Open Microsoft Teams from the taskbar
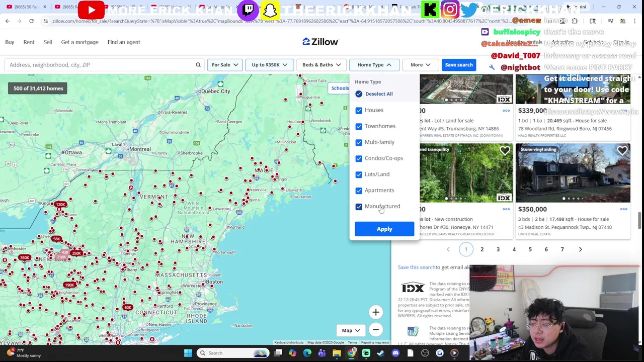The image size is (644, 362). click(322, 353)
